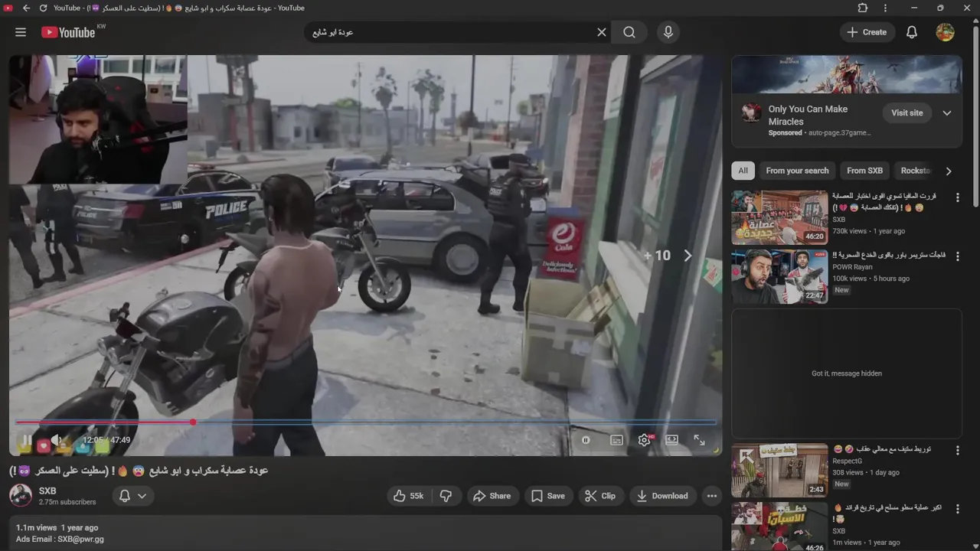Viewport: 980px width, 551px height.
Task: Open SXB channel name link
Action: (47, 491)
